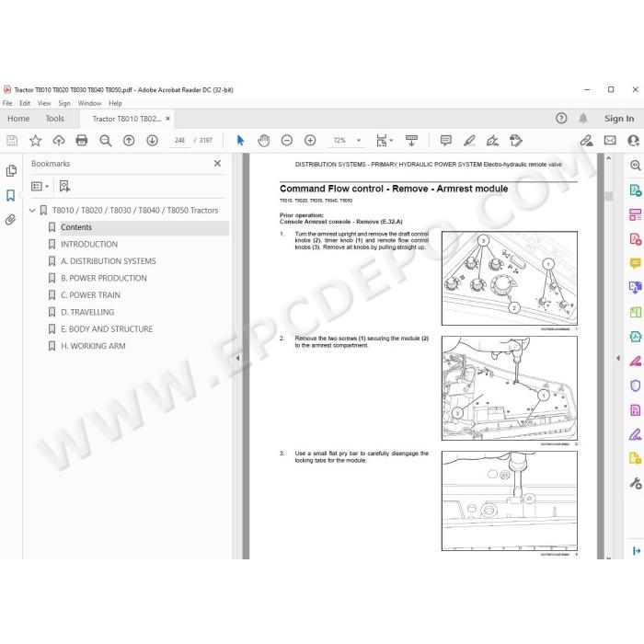Activate the selection arrow tool
Image resolution: width=644 pixels, height=644 pixels.
[x=240, y=141]
